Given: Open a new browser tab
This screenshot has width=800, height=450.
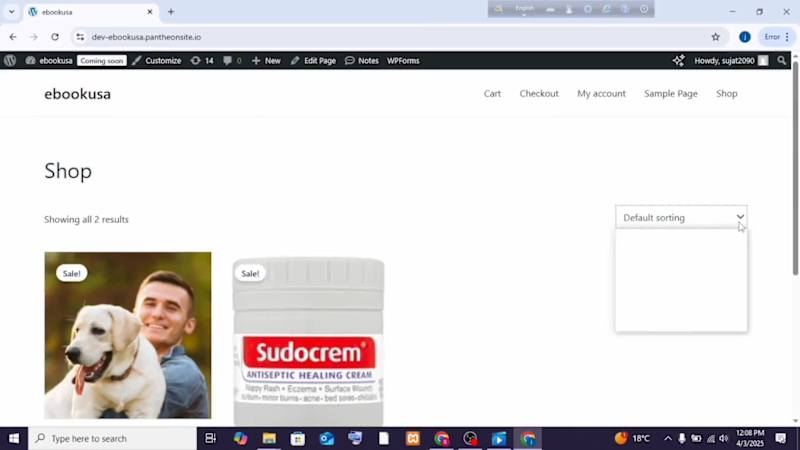Looking at the screenshot, I should click(171, 12).
